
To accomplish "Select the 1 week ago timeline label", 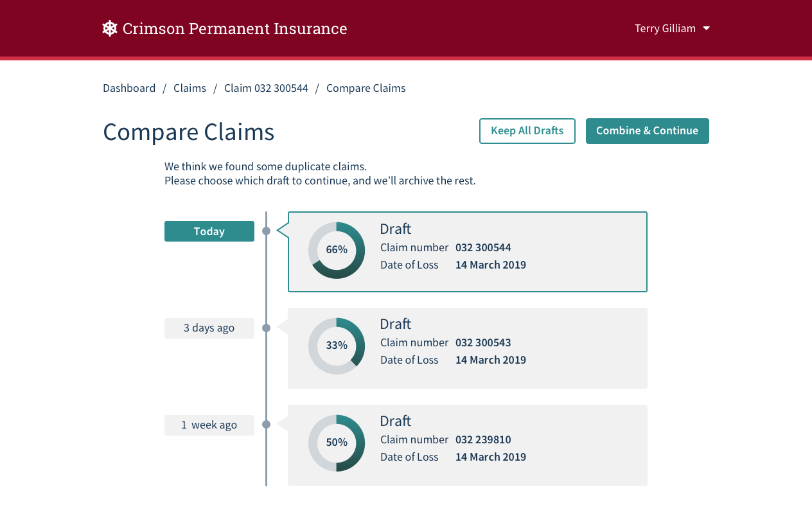I will pos(209,425).
